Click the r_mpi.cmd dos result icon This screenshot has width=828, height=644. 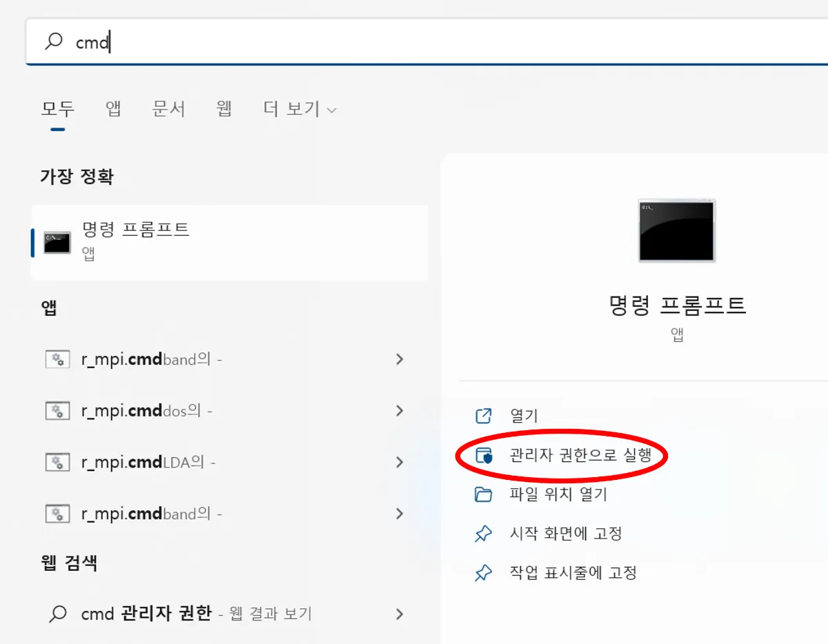coord(57,411)
